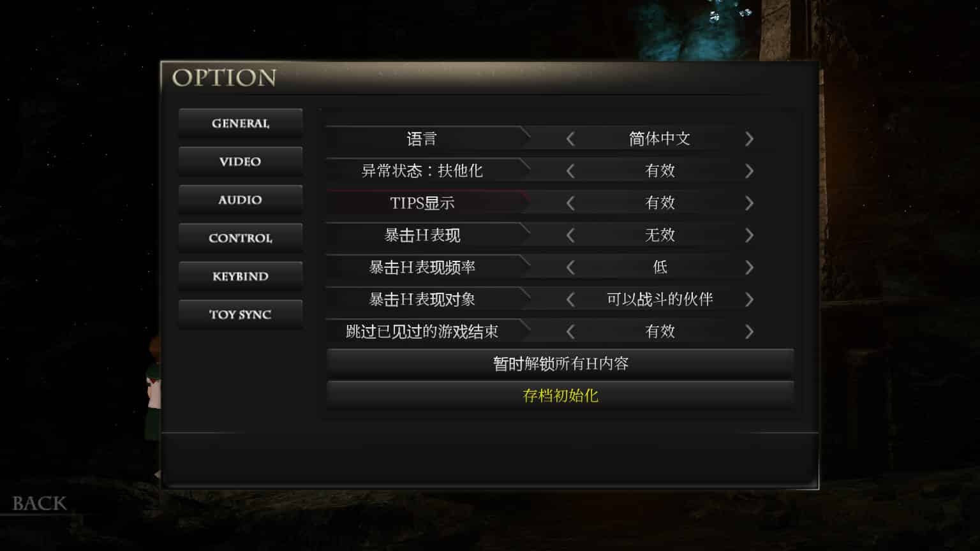The image size is (980, 551).
Task: Click the left arrow on the 暴击H表现对象 row
Action: (570, 299)
